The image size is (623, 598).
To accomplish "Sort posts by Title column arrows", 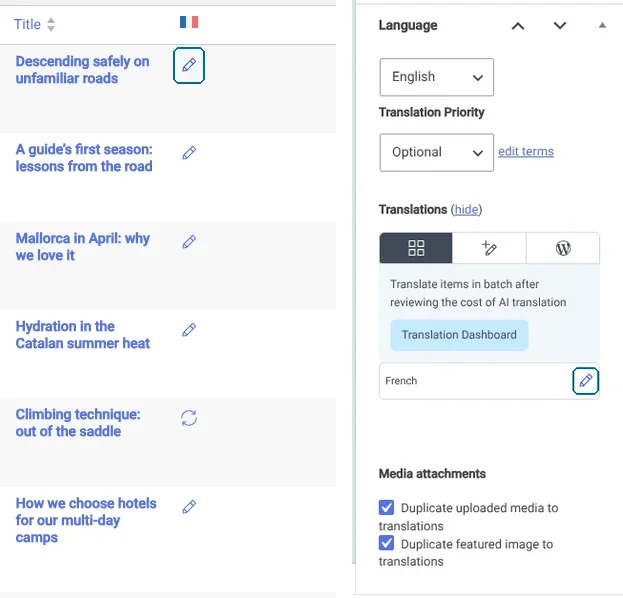I will 51,24.
